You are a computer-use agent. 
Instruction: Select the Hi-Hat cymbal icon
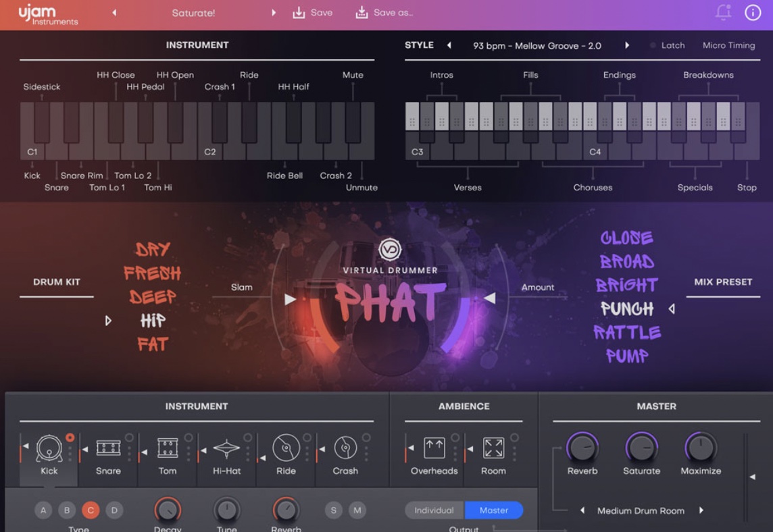[227, 448]
